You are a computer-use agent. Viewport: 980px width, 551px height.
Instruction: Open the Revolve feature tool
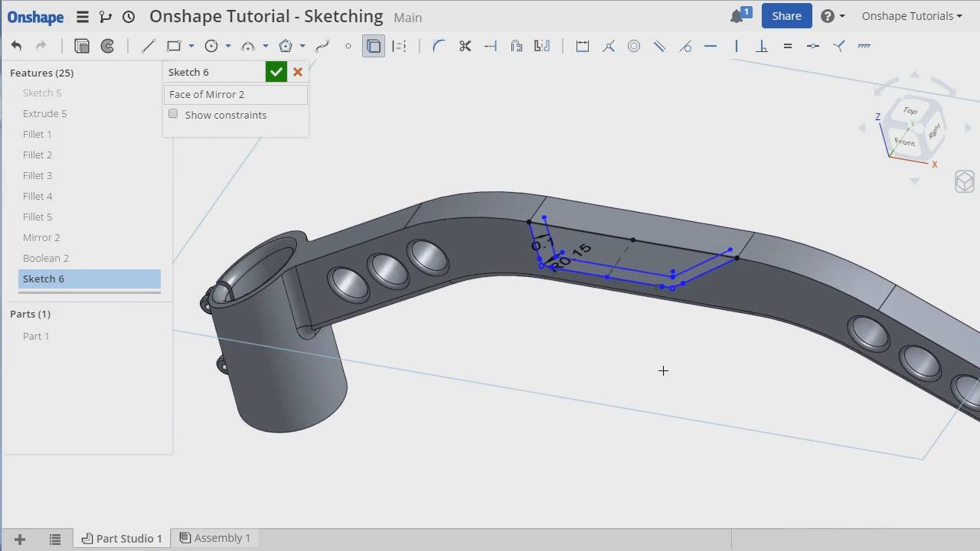click(108, 46)
